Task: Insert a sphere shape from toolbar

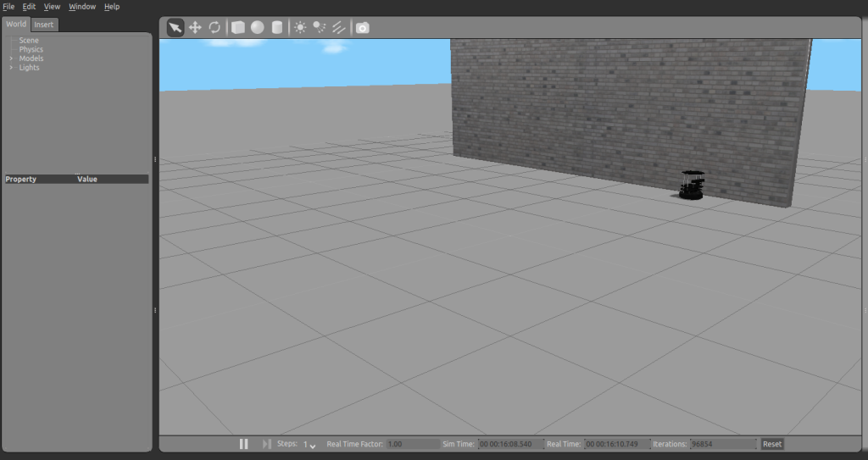Action: tap(258, 28)
